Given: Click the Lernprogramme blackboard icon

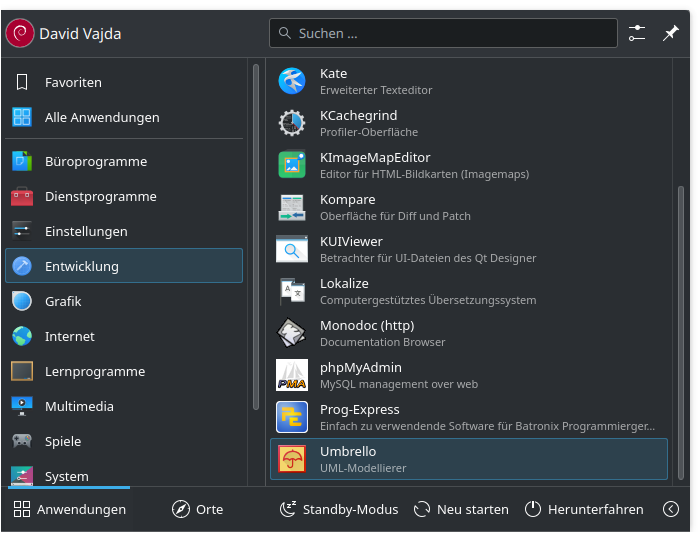Looking at the screenshot, I should 22,371.
